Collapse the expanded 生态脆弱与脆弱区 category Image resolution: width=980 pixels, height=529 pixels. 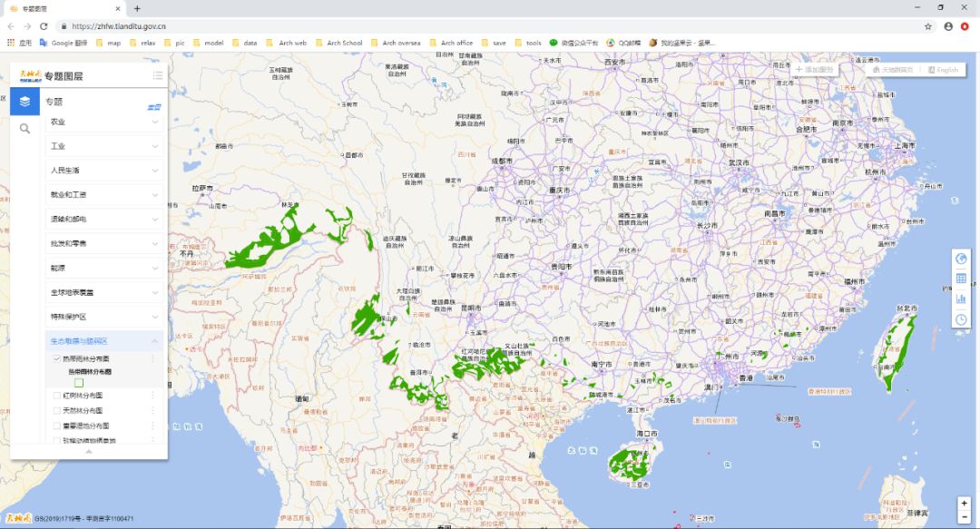pos(104,341)
